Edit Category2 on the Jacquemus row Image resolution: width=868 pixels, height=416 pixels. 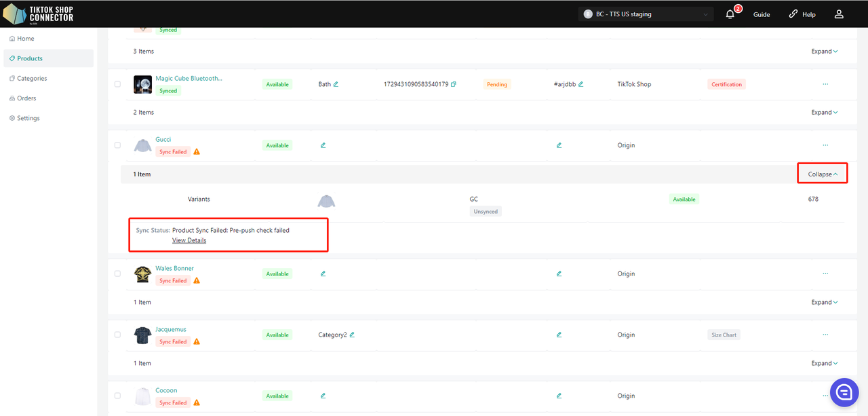(x=353, y=335)
